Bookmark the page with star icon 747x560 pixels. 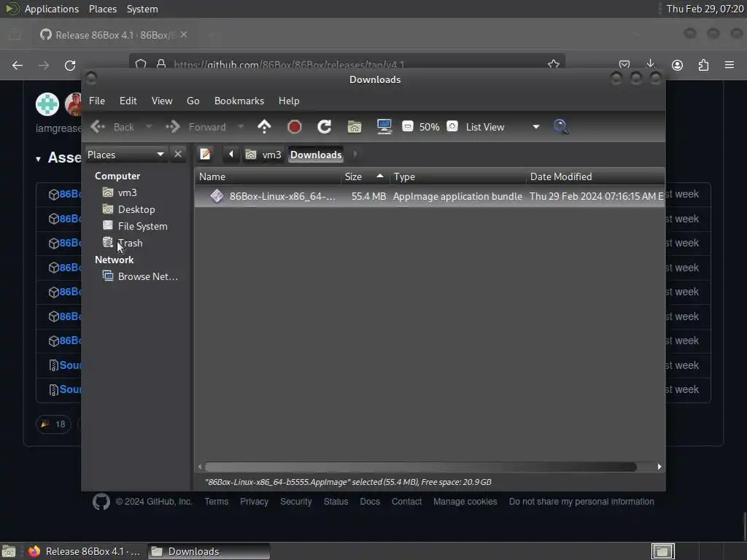coord(553,64)
